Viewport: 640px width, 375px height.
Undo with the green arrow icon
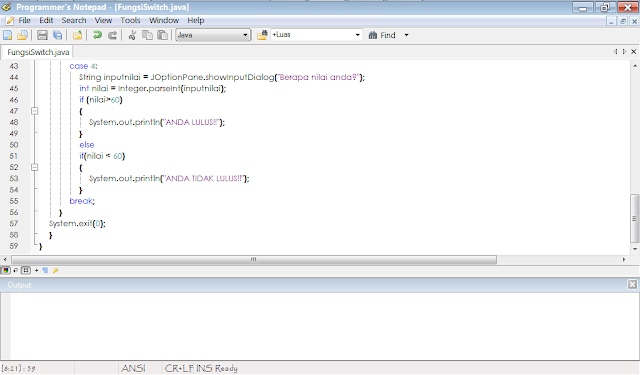[97, 36]
